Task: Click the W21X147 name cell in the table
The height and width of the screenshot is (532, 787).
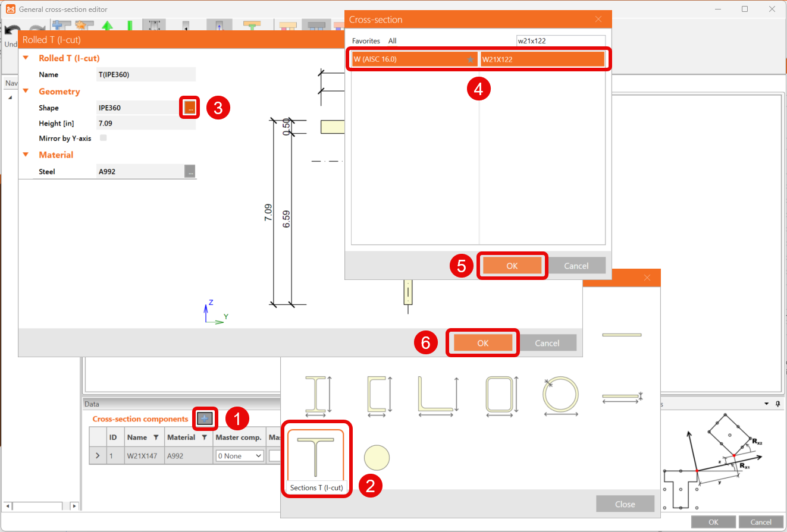Action: (x=145, y=456)
